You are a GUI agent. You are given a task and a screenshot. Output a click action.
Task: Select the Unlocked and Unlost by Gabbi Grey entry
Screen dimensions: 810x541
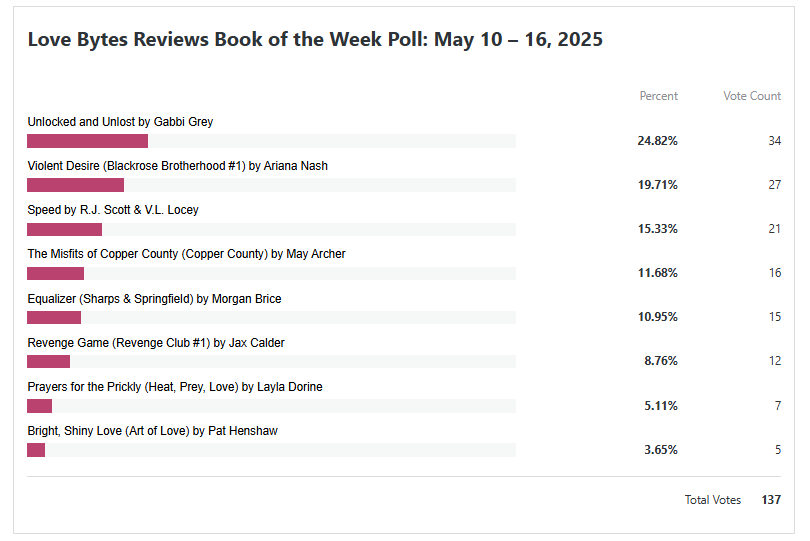tap(120, 122)
